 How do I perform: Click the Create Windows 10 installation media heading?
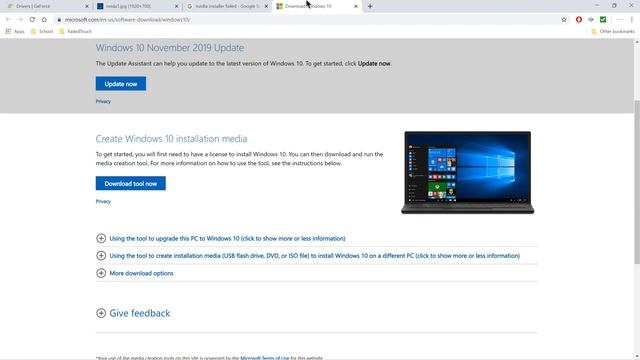[171, 139]
